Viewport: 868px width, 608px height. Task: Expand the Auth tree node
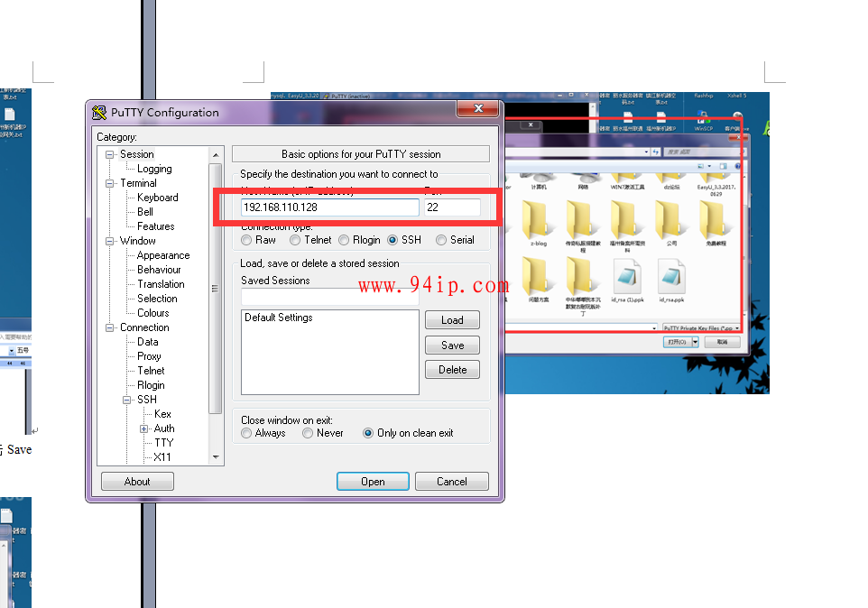click(144, 428)
